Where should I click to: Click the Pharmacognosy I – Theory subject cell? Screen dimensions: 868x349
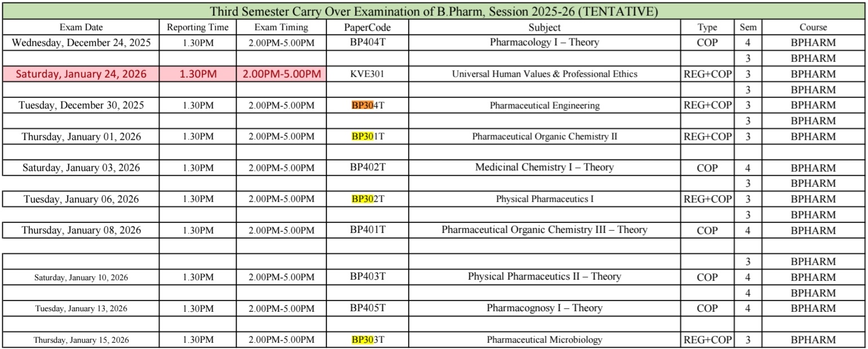pos(544,308)
